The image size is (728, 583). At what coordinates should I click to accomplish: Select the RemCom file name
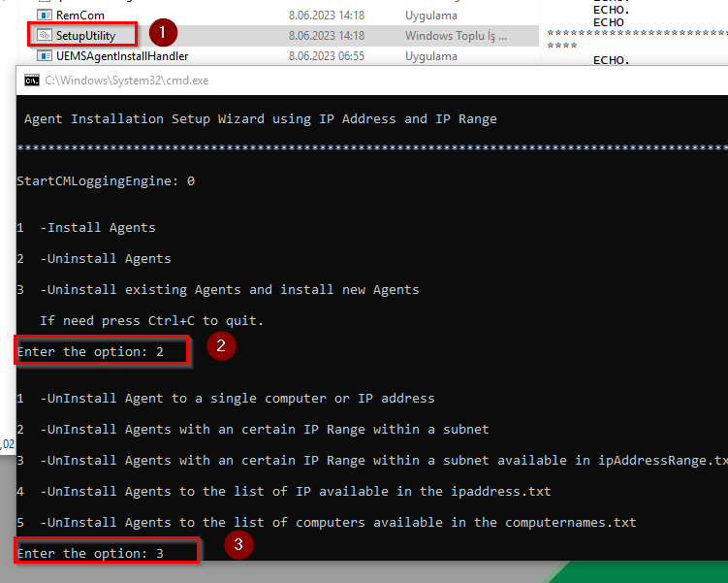coord(80,16)
